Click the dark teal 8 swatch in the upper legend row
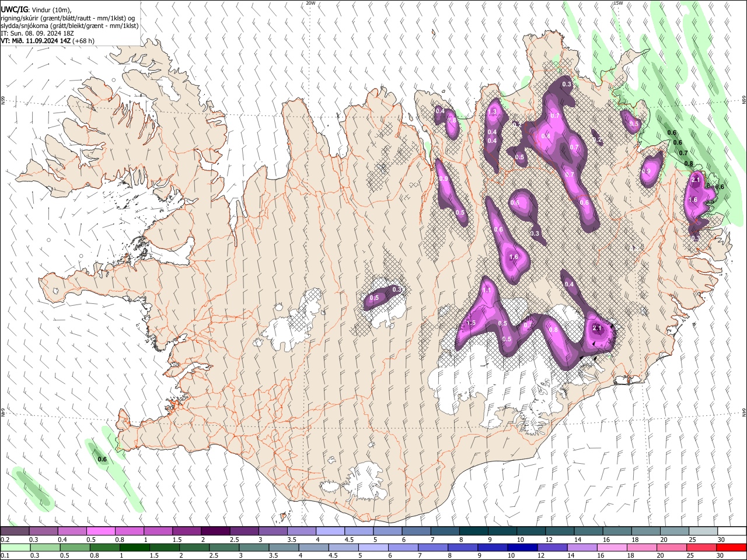The image size is (747, 560). pos(473,531)
